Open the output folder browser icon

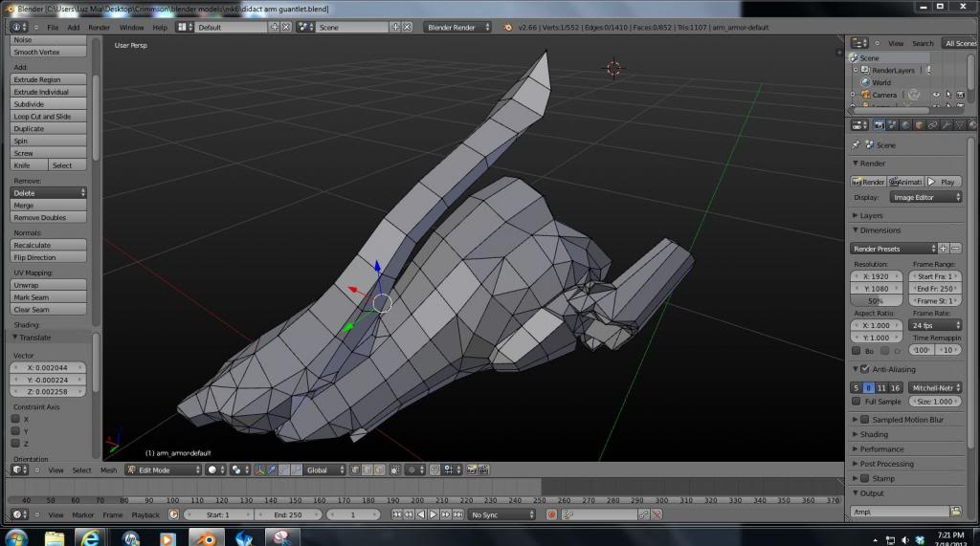click(956, 512)
